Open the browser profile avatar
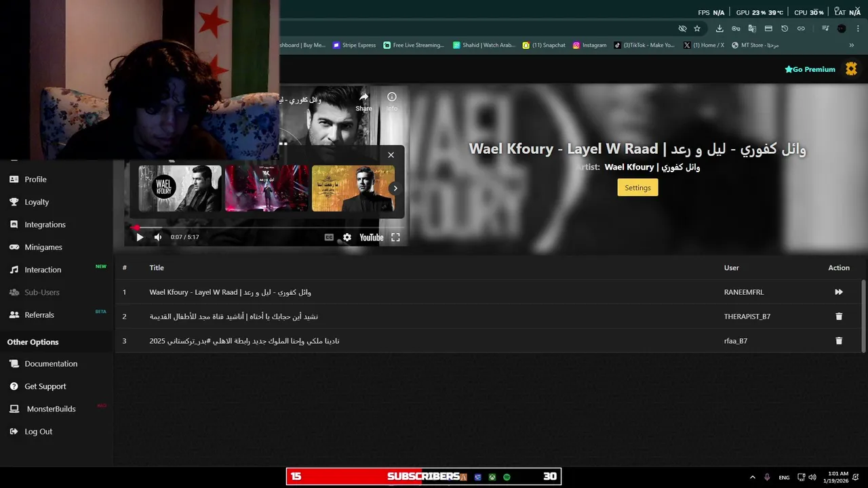Screen dimensions: 868x488 tap(842, 28)
